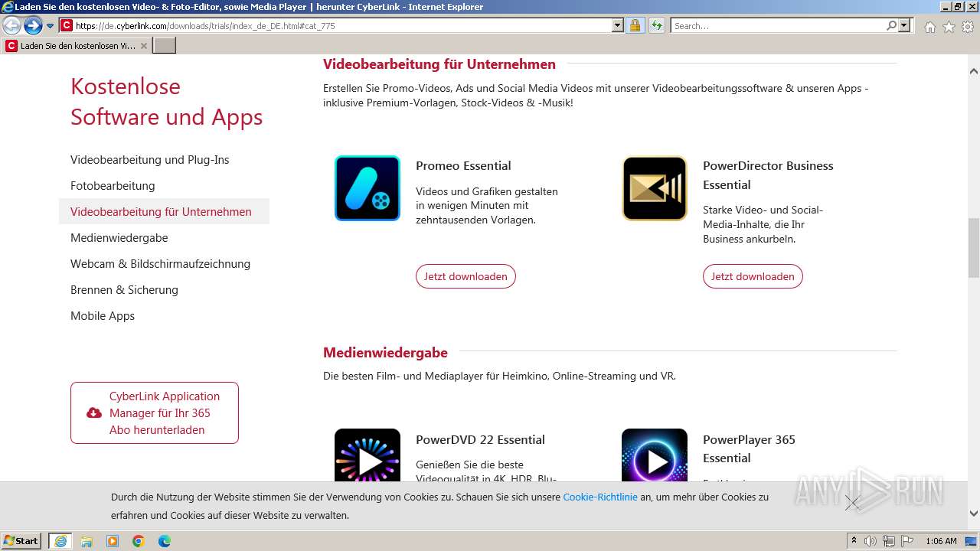Click the taskbar clock showing 1:06 AM
The height and width of the screenshot is (551, 980).
coord(941,541)
